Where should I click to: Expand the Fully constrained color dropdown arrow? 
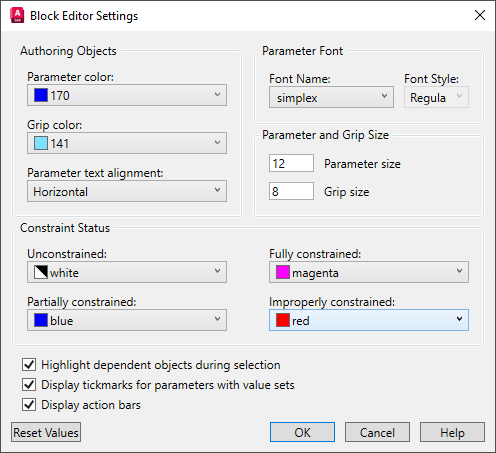459,271
